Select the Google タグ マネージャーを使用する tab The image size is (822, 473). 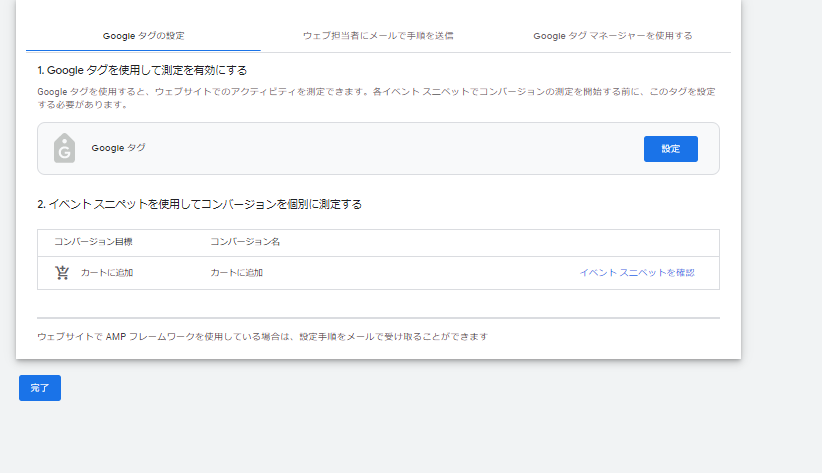click(x=613, y=36)
